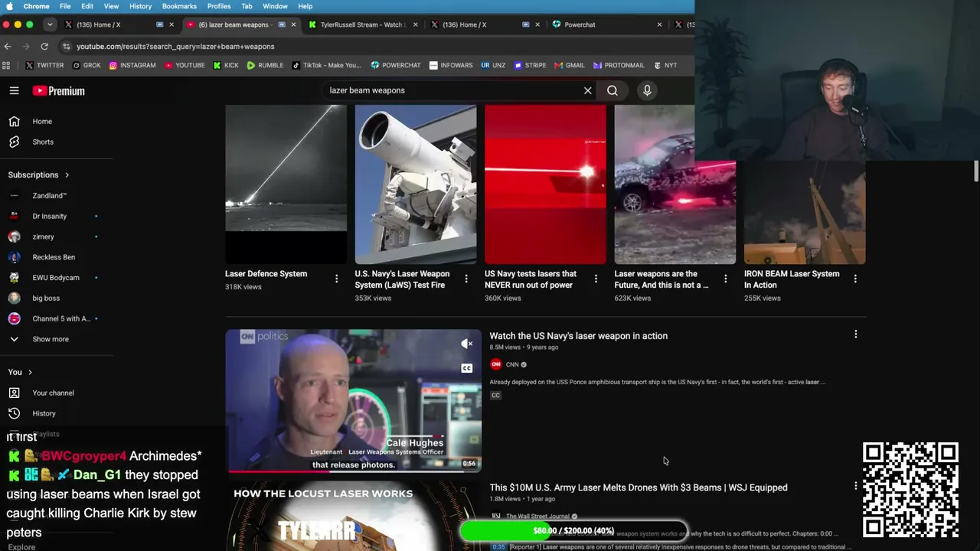This screenshot has width=980, height=551.
Task: Open options menu for the WSJ laser video
Action: pyautogui.click(x=855, y=486)
